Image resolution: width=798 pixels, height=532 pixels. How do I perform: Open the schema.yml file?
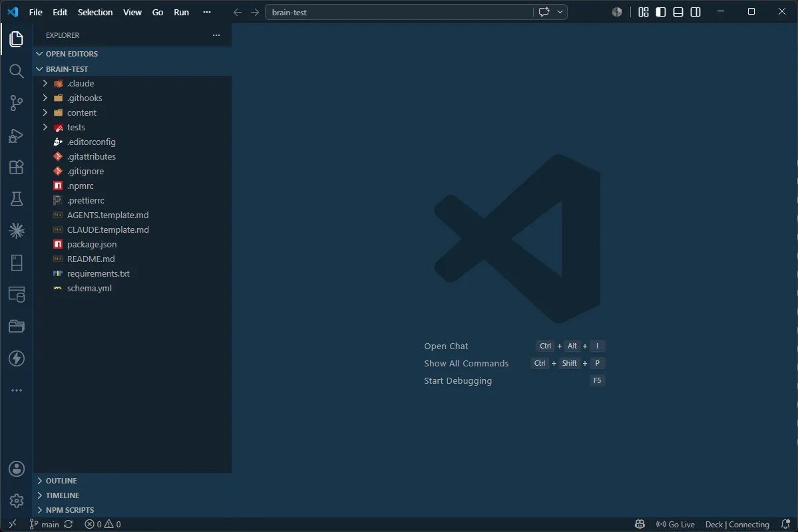[132, 289]
